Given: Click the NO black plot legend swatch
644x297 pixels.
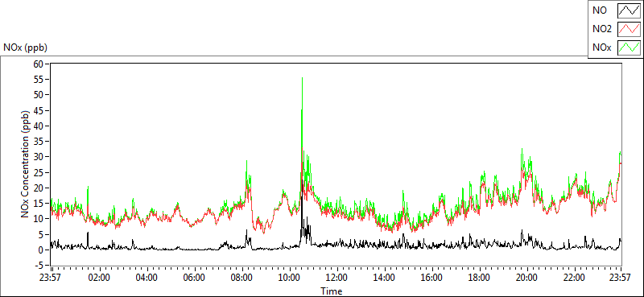Looking at the screenshot, I should coord(629,10).
